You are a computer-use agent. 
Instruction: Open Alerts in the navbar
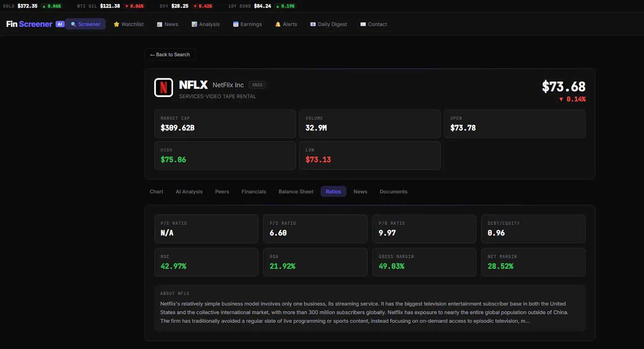(286, 24)
